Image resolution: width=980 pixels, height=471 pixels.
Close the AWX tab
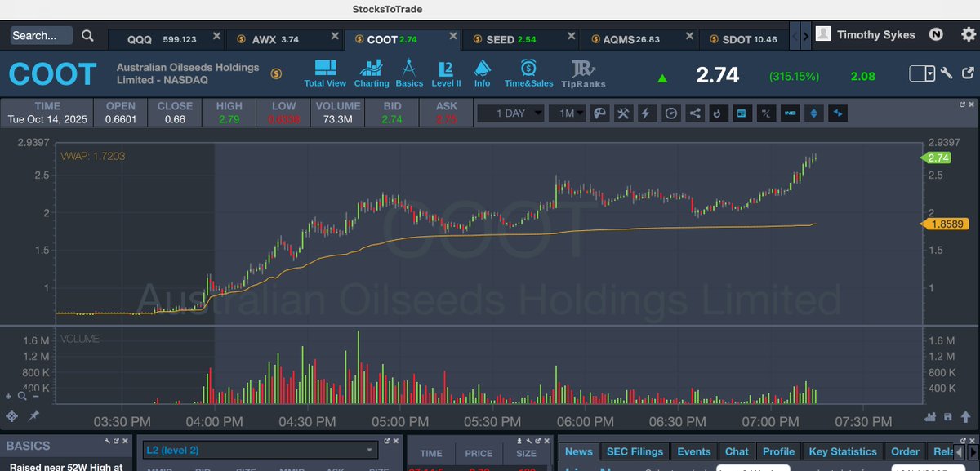(335, 36)
